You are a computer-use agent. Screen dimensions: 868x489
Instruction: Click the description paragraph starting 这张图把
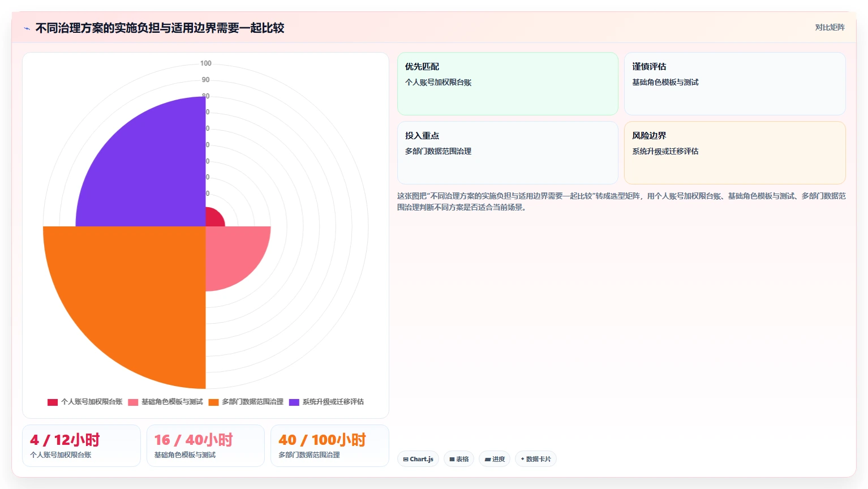621,201
